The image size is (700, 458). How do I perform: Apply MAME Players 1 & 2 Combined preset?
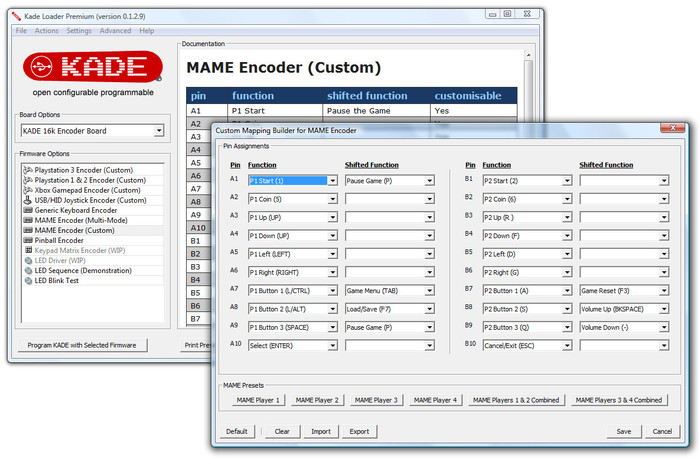pos(516,400)
